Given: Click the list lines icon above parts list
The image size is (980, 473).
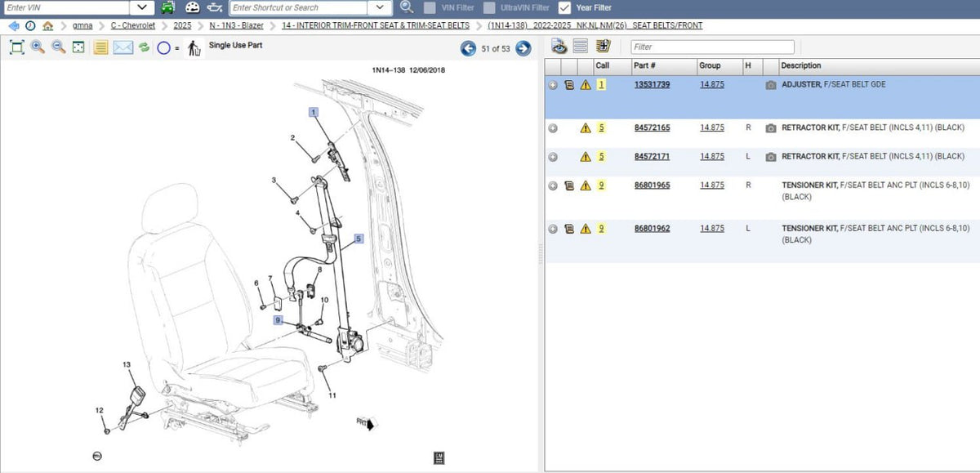Looking at the screenshot, I should click(581, 46).
